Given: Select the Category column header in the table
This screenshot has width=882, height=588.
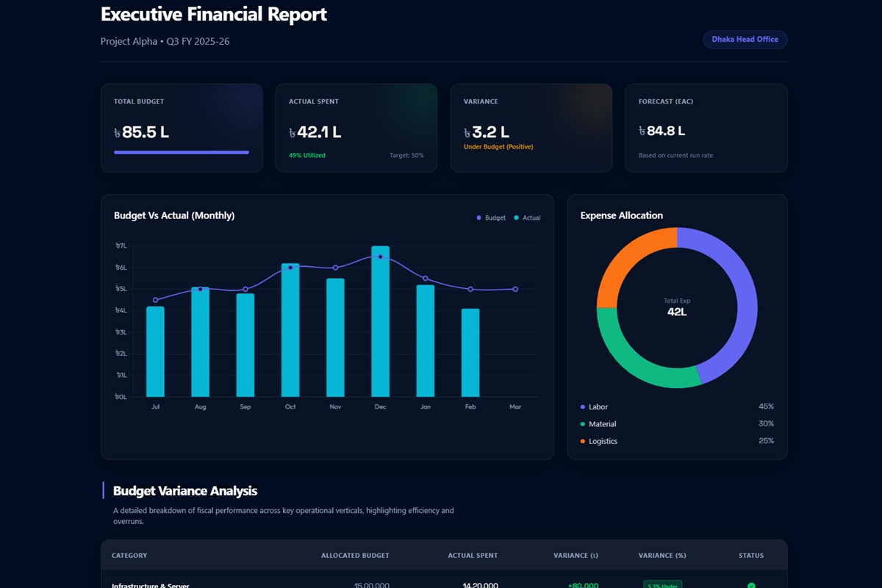Looking at the screenshot, I should click(x=129, y=556).
